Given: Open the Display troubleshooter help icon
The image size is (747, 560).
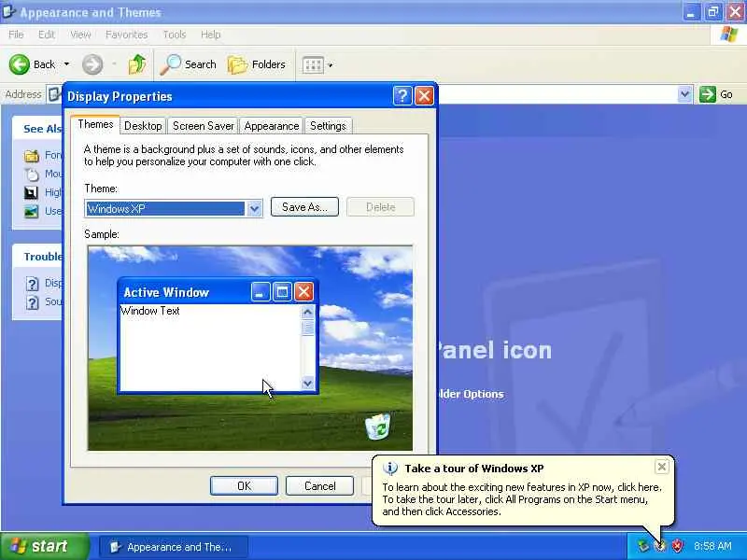Looking at the screenshot, I should [32, 284].
